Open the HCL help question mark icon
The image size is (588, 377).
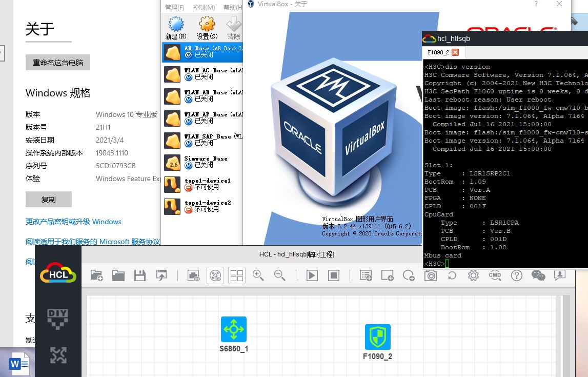click(516, 275)
